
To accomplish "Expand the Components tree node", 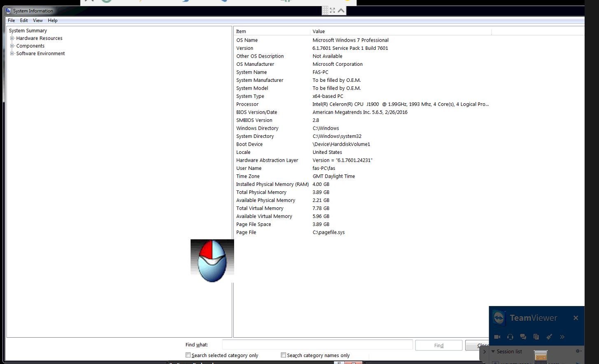I will click(12, 46).
